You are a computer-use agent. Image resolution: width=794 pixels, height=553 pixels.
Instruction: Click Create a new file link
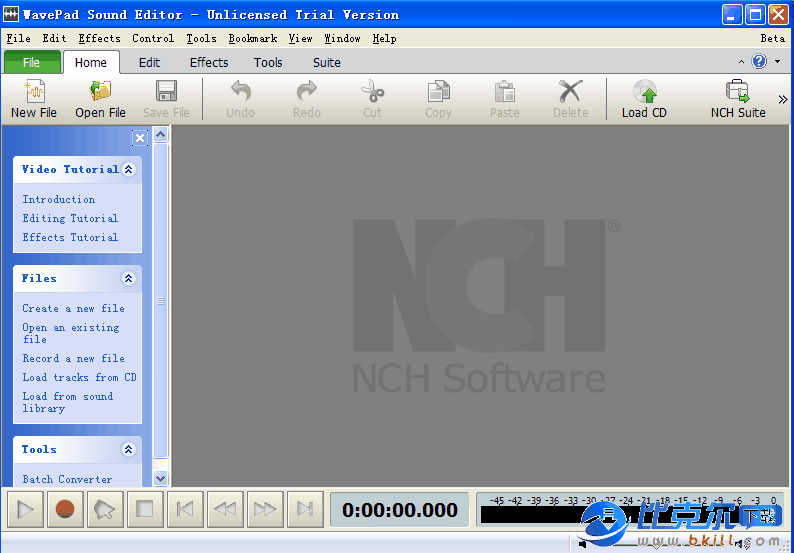[73, 308]
